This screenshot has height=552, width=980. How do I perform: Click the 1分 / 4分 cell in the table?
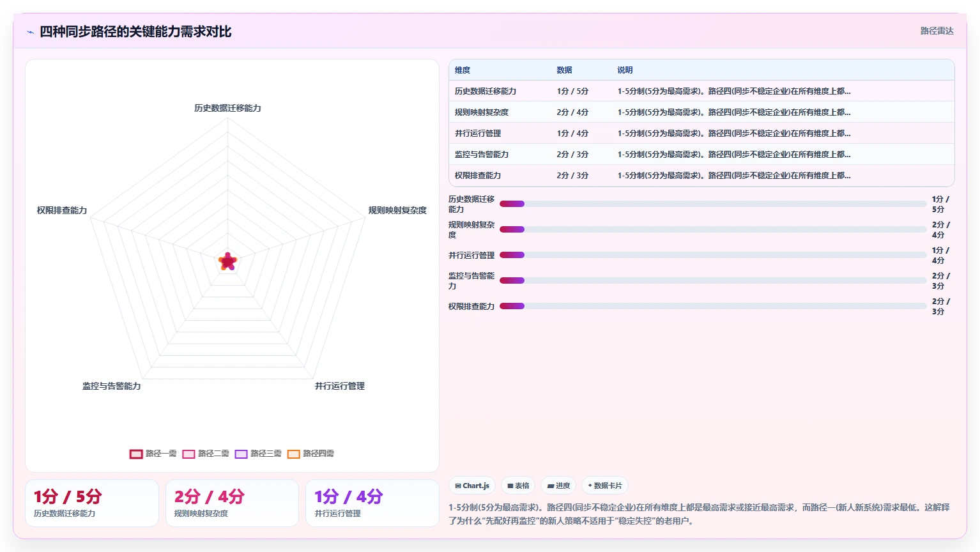point(572,134)
